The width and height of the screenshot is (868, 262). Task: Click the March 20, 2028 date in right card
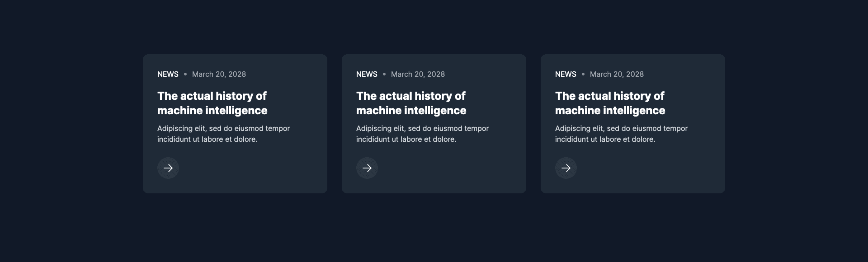click(x=617, y=74)
